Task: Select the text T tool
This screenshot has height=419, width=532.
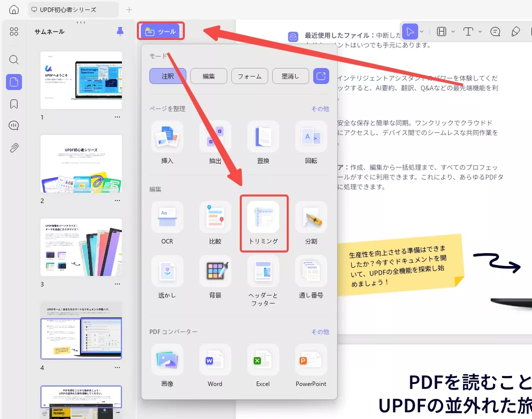Action: point(468,31)
